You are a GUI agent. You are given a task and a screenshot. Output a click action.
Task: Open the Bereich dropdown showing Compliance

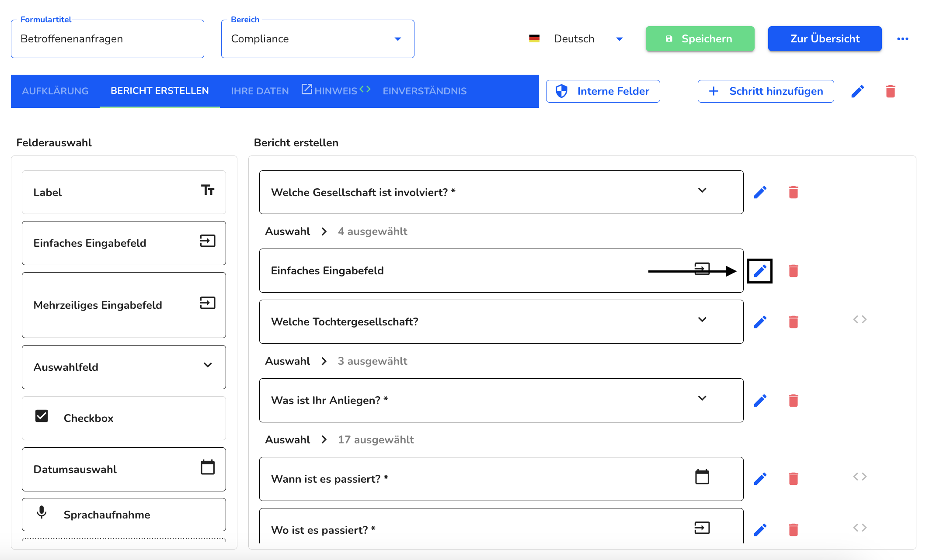pyautogui.click(x=318, y=39)
